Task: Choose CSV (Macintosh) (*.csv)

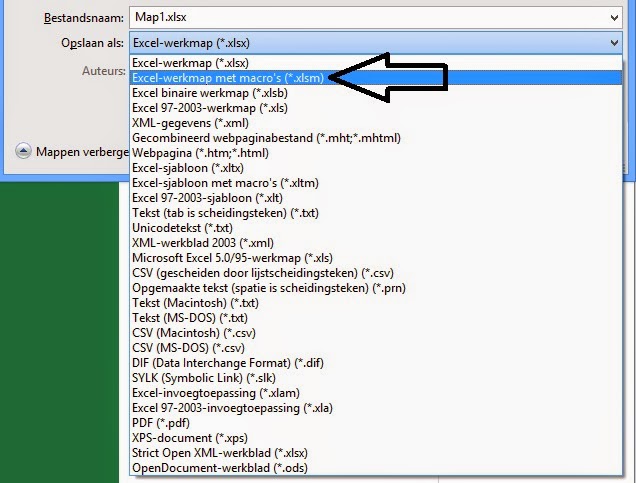Action: click(376, 333)
